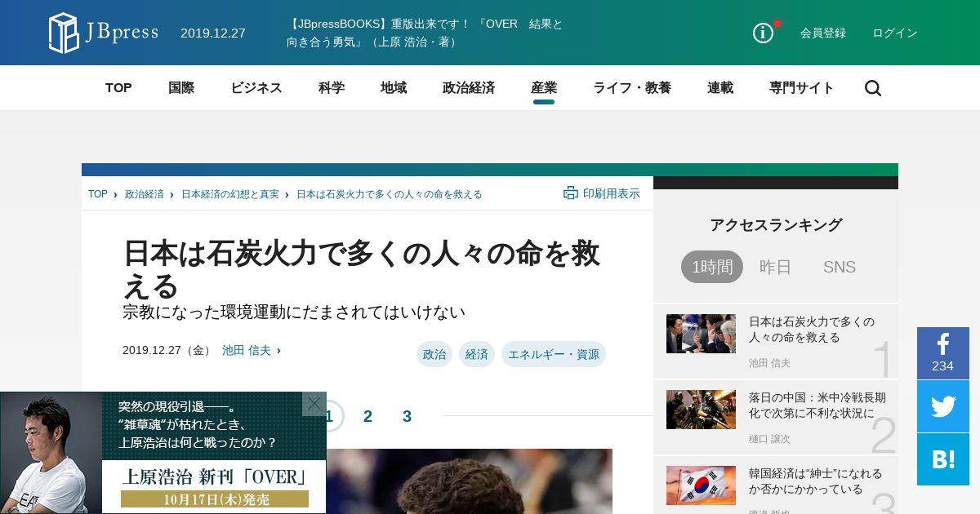Share article on Twitter
980x514 pixels.
click(943, 406)
